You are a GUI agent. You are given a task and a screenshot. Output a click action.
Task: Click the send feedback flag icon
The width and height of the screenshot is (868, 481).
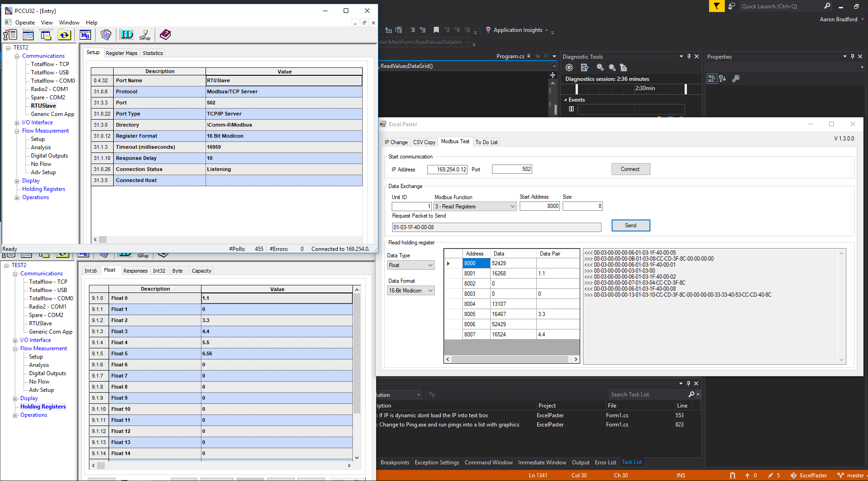pos(716,6)
